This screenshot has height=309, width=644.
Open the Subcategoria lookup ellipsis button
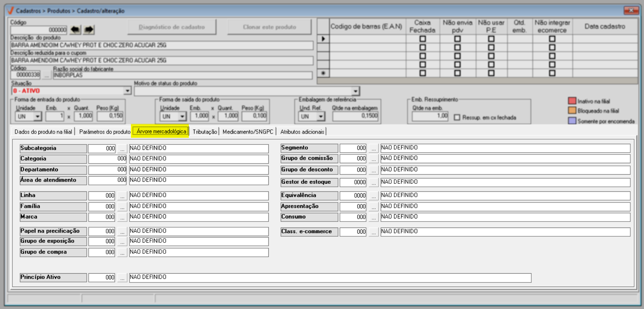point(122,149)
